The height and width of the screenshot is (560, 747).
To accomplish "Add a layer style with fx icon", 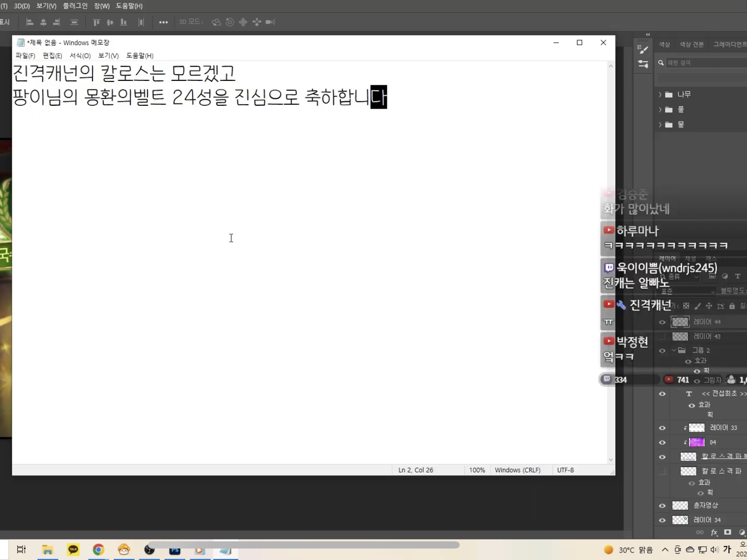I will [x=714, y=532].
